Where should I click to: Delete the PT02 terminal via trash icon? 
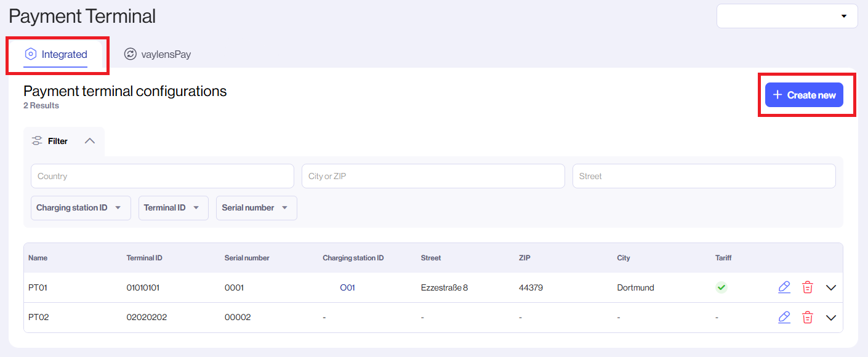808,318
